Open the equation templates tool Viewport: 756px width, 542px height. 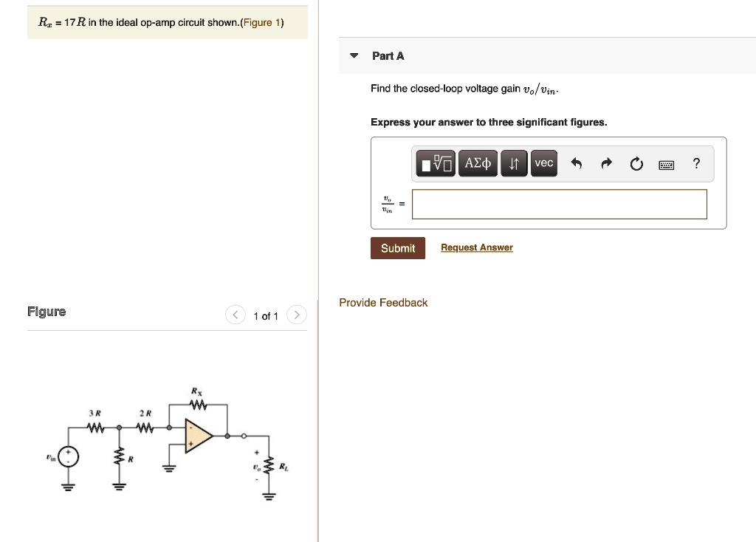click(436, 163)
